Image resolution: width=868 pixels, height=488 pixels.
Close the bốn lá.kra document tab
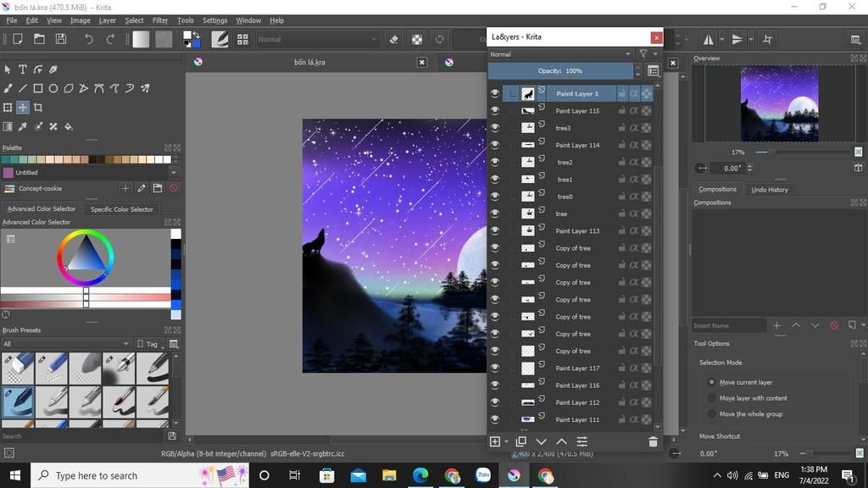click(422, 63)
